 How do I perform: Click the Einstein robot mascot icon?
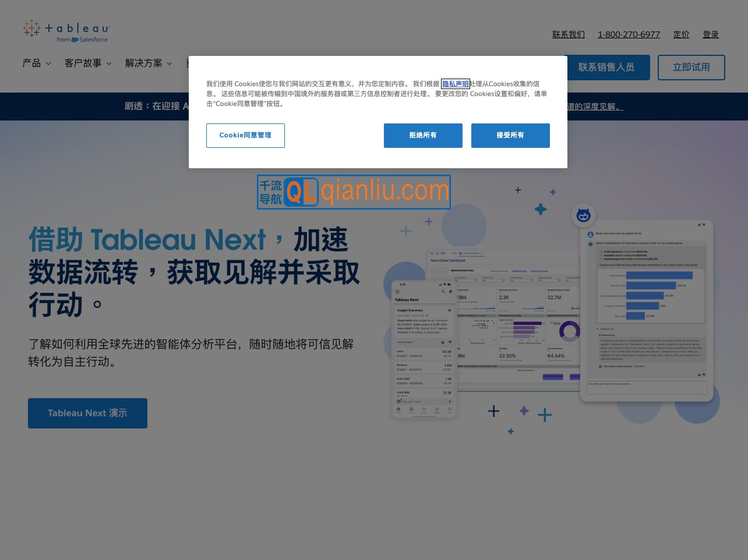click(x=583, y=215)
